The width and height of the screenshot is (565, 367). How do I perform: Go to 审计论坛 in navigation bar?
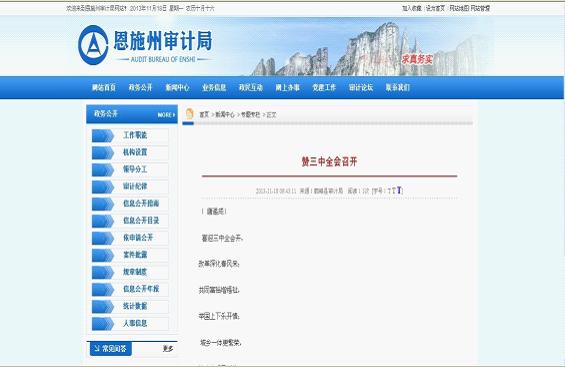pos(361,88)
